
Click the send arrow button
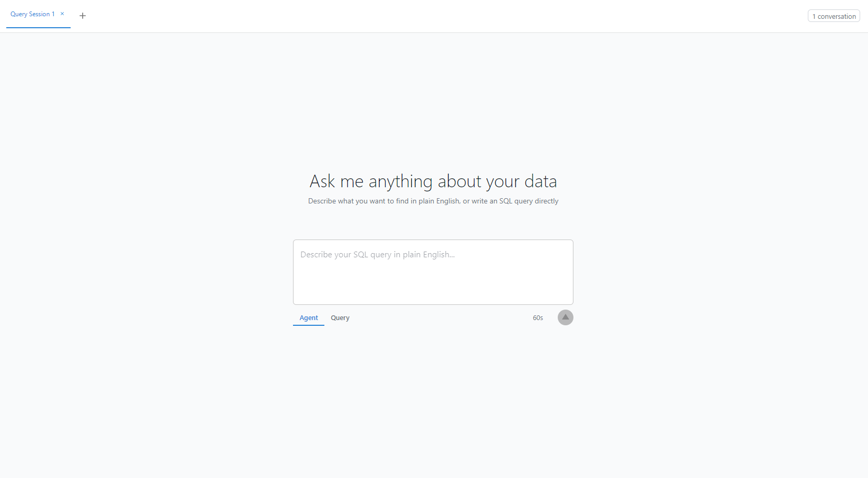[x=565, y=317]
